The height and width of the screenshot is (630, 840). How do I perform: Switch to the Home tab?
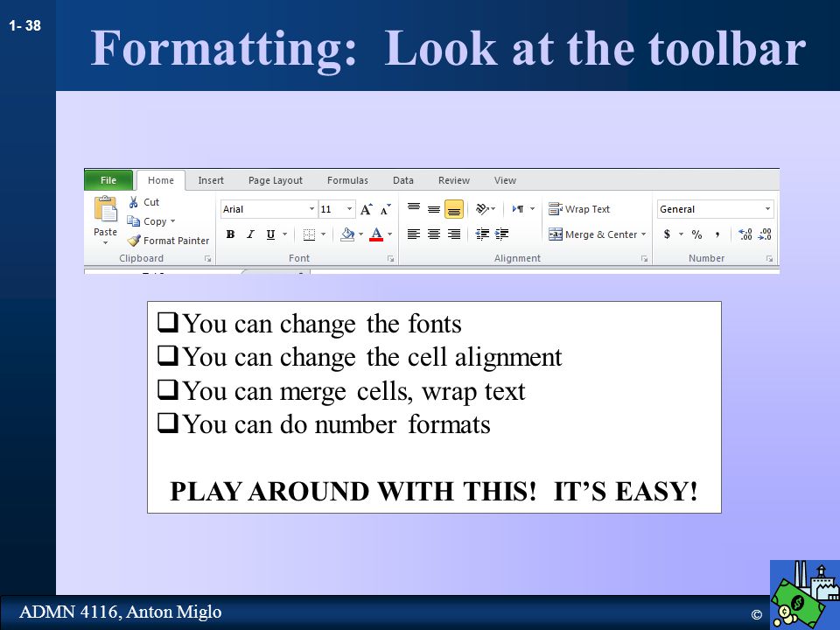(161, 180)
